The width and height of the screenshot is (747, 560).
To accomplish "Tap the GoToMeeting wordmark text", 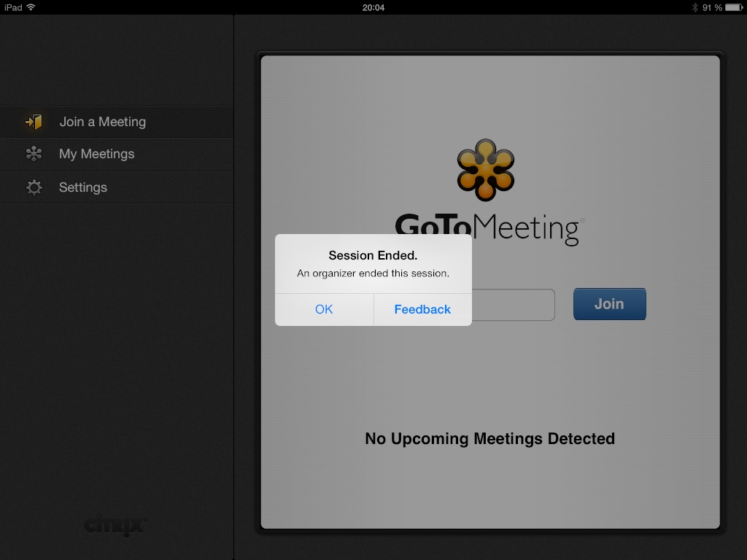I will coord(525,227).
